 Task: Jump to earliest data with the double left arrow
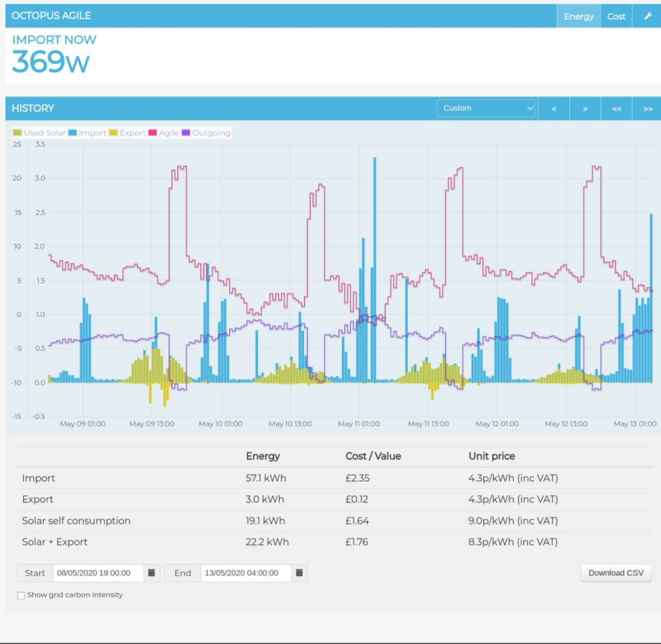click(616, 108)
